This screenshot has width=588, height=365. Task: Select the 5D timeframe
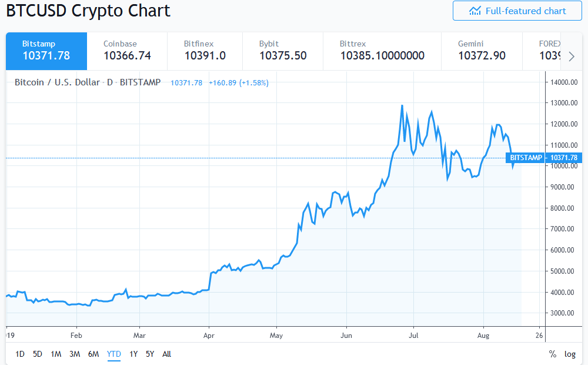tap(37, 354)
